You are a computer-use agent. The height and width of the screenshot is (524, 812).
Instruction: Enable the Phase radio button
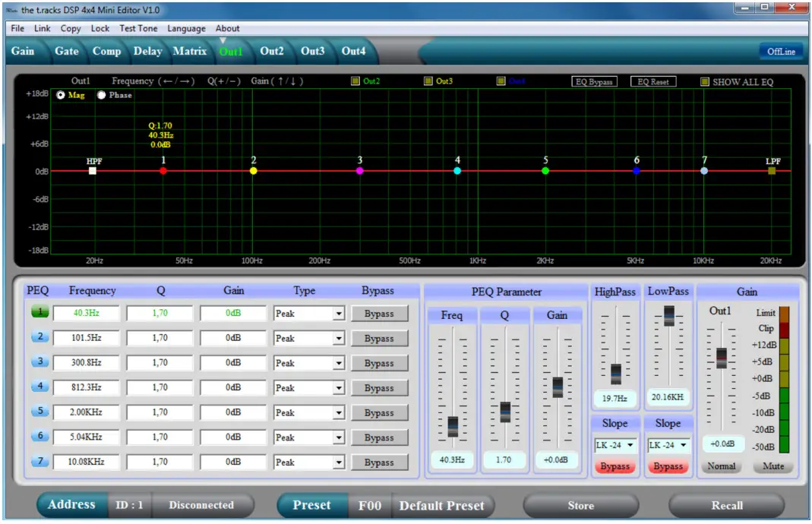pos(102,96)
